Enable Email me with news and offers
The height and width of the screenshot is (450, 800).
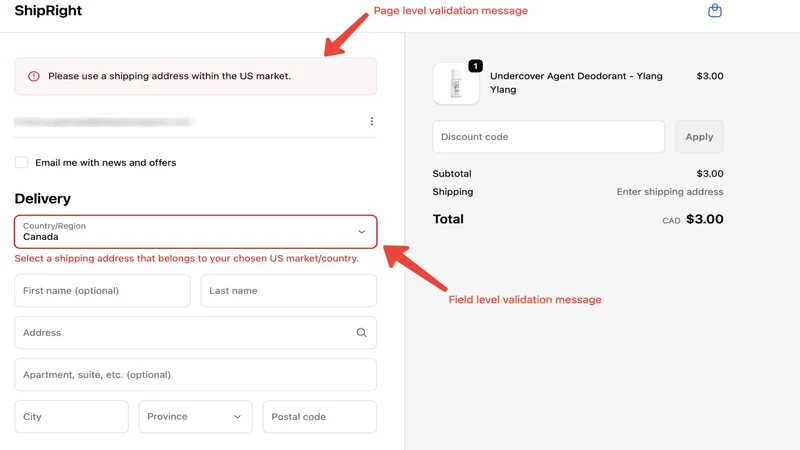tap(21, 162)
